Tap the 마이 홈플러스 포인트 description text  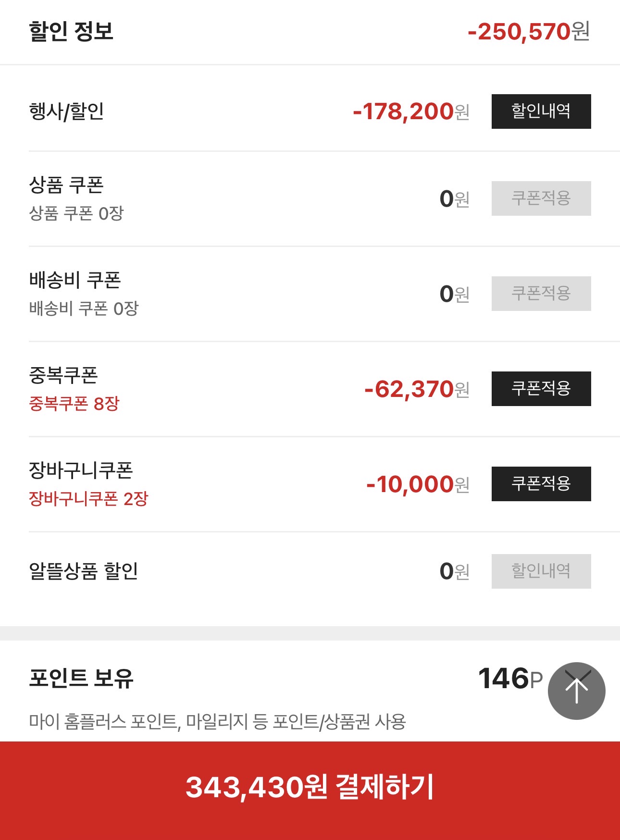(x=217, y=722)
